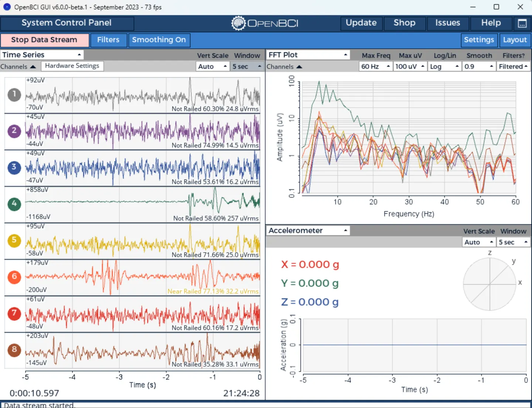Open the System Control Panel

[x=67, y=23]
